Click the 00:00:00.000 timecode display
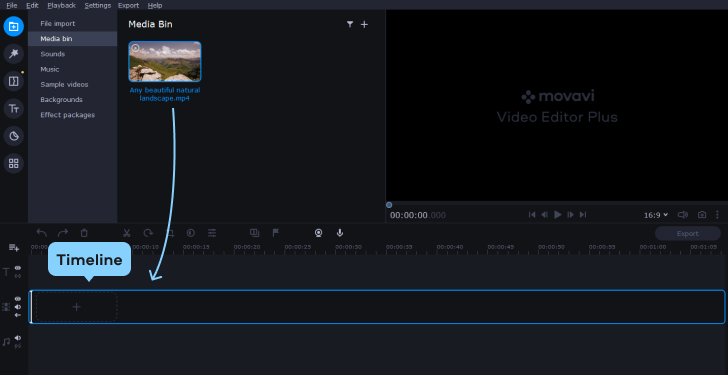Image resolution: width=728 pixels, height=375 pixels. 418,215
